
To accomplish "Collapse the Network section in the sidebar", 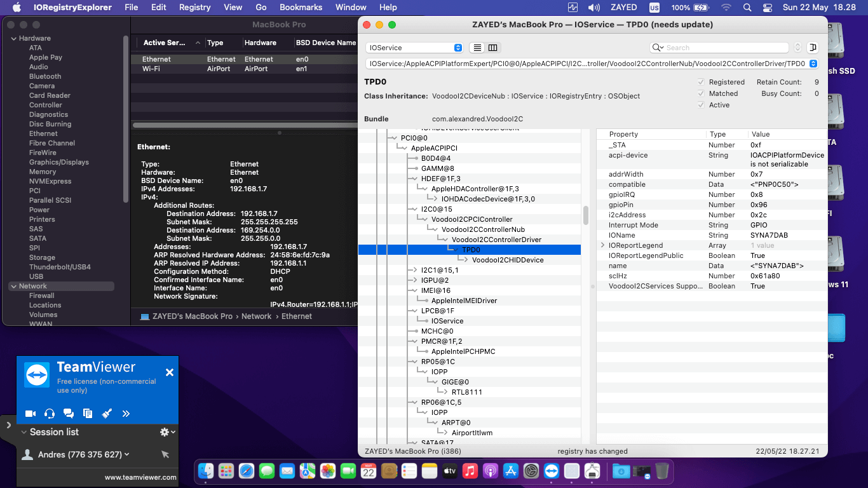I will (x=13, y=286).
